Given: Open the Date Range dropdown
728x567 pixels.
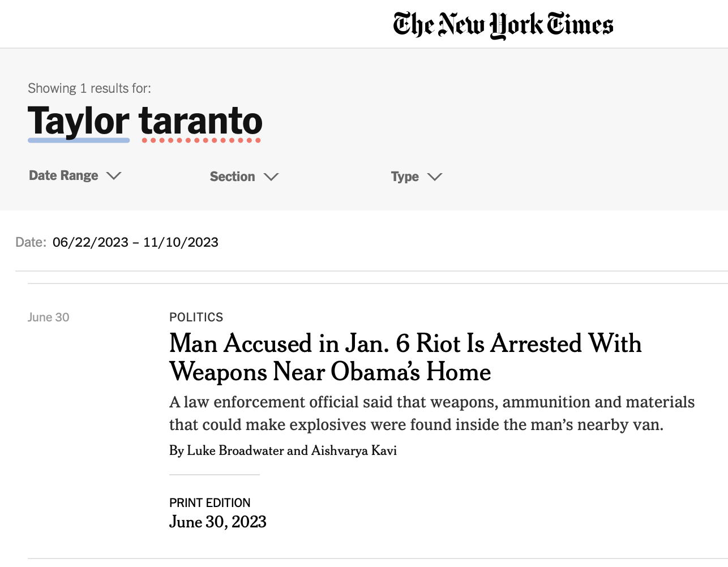Looking at the screenshot, I should click(x=75, y=176).
